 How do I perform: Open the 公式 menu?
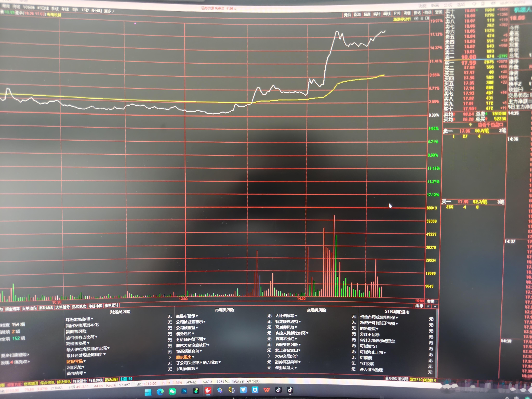coord(448,5)
